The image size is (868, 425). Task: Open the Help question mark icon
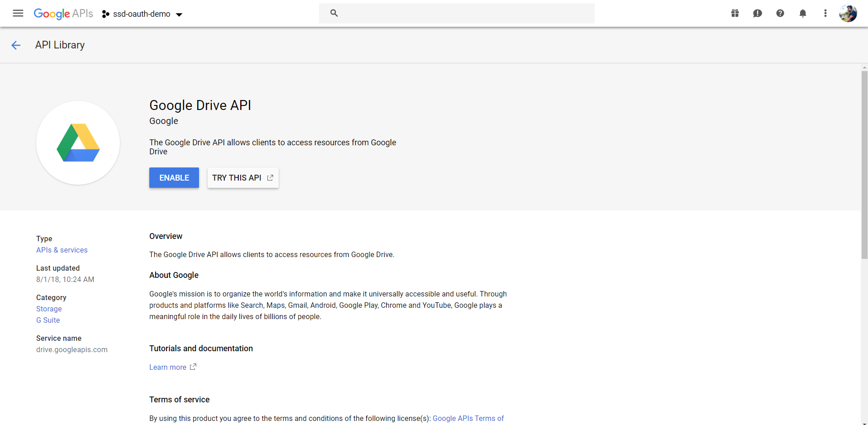coord(780,14)
